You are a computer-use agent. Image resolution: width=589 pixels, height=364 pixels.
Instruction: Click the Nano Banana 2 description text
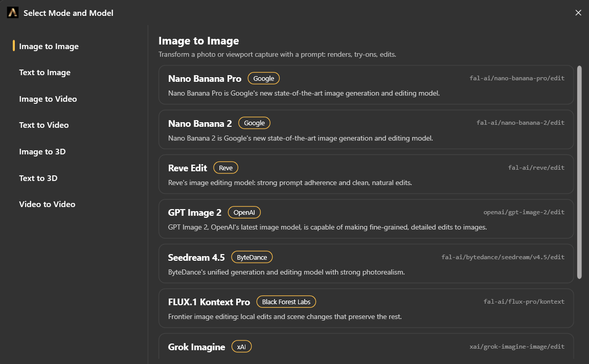pyautogui.click(x=301, y=138)
